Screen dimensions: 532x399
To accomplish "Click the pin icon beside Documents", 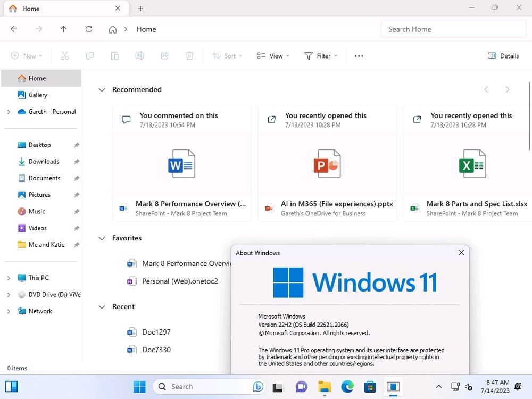I will point(77,178).
